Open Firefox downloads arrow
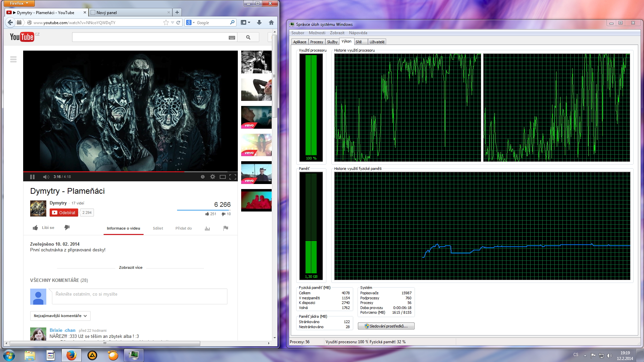The width and height of the screenshot is (644, 362). (x=259, y=22)
